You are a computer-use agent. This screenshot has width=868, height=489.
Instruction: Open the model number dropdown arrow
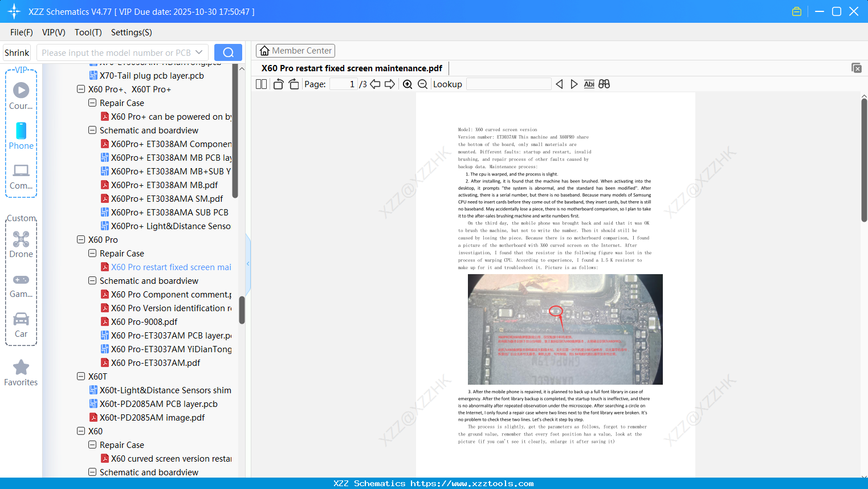pyautogui.click(x=199, y=52)
